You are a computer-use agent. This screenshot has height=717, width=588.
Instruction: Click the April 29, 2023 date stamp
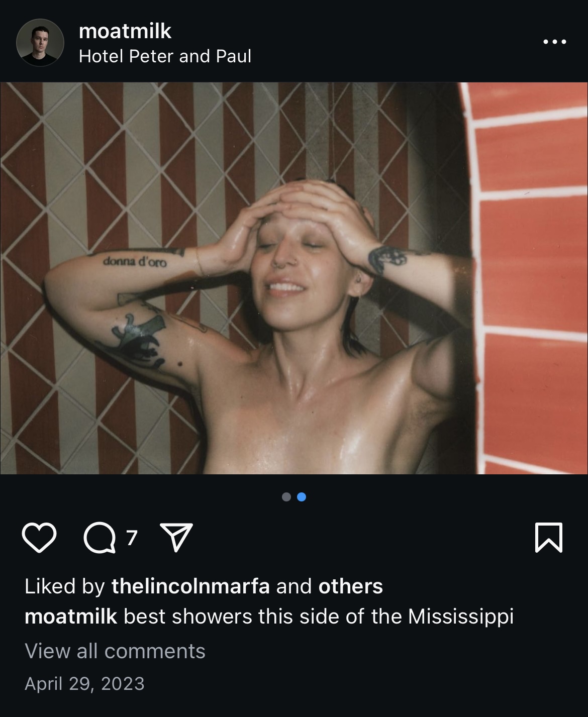(84, 684)
